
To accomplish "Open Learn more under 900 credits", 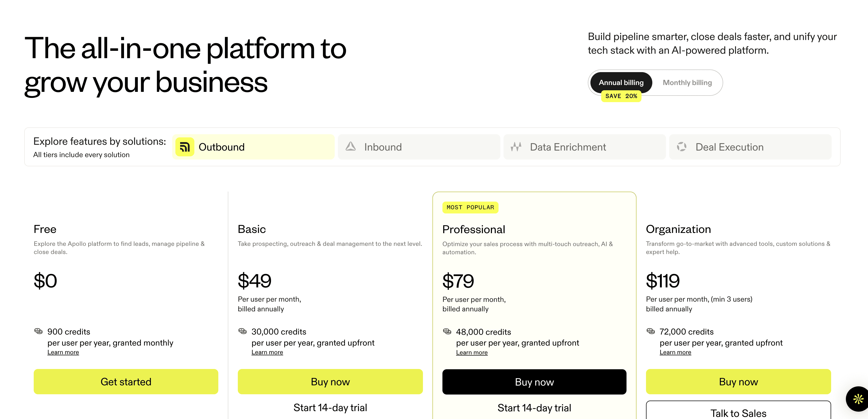I will pos(63,352).
